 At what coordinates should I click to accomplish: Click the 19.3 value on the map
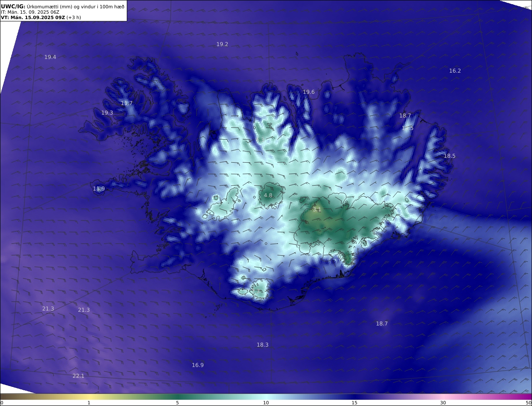point(107,113)
